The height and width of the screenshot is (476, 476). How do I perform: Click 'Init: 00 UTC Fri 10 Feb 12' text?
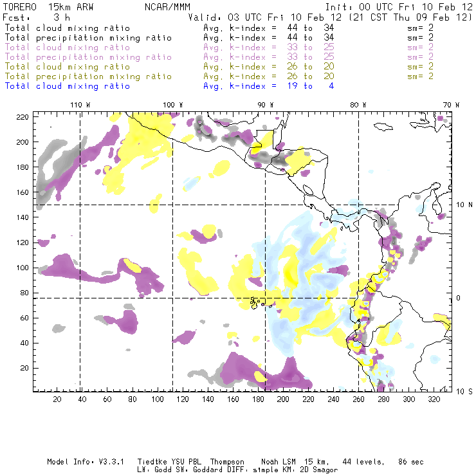click(x=399, y=7)
